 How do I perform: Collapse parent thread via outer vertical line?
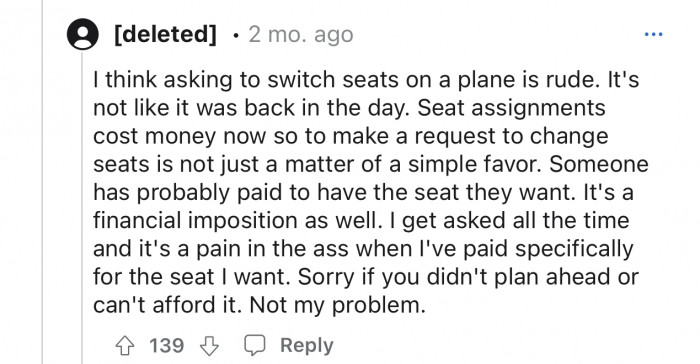42,182
